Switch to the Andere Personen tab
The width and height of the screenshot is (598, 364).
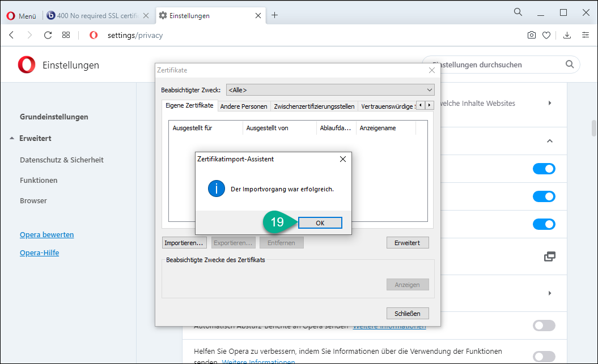coord(243,106)
